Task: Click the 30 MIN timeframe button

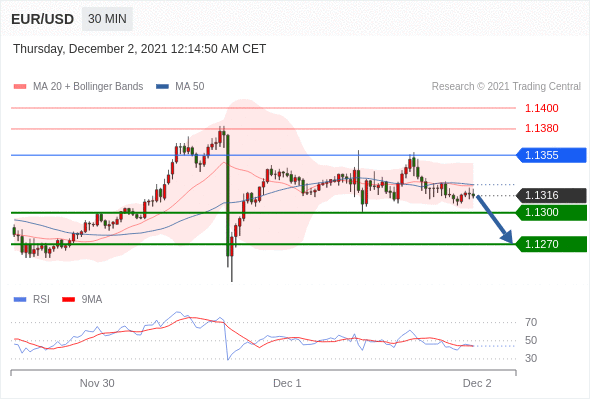Action: (107, 19)
